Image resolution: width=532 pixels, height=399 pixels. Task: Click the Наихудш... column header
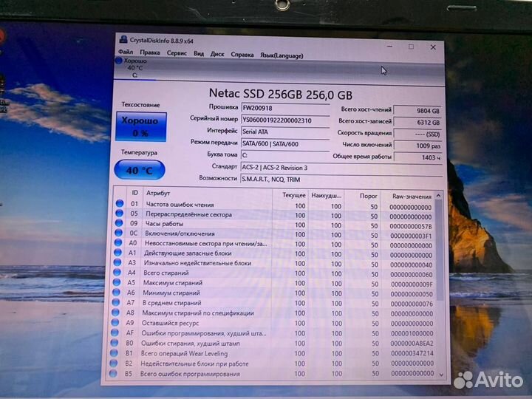coord(326,196)
